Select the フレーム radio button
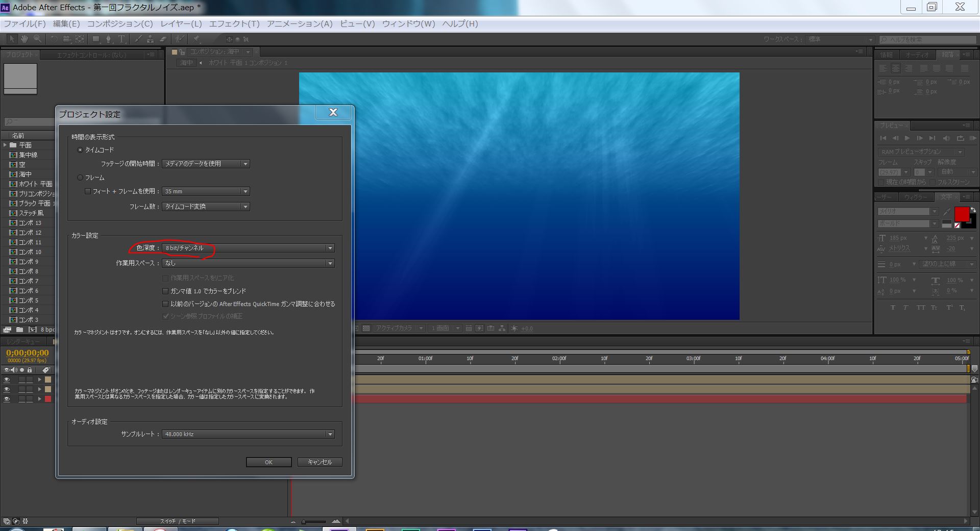This screenshot has height=531, width=980. coord(80,178)
